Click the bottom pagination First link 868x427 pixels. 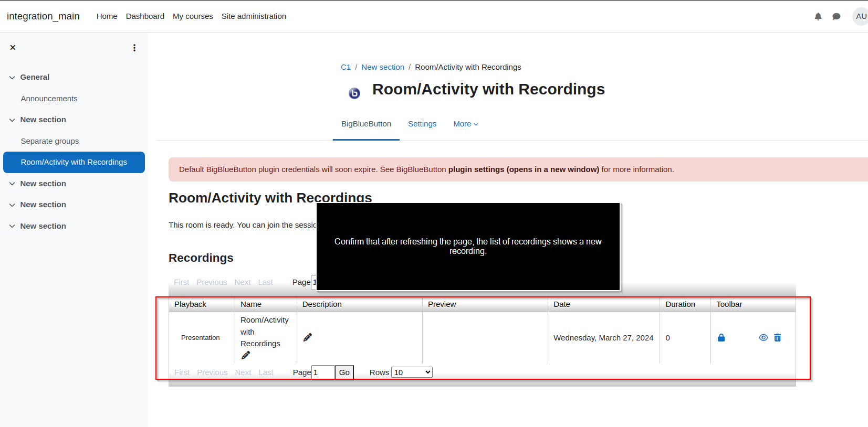pos(182,372)
